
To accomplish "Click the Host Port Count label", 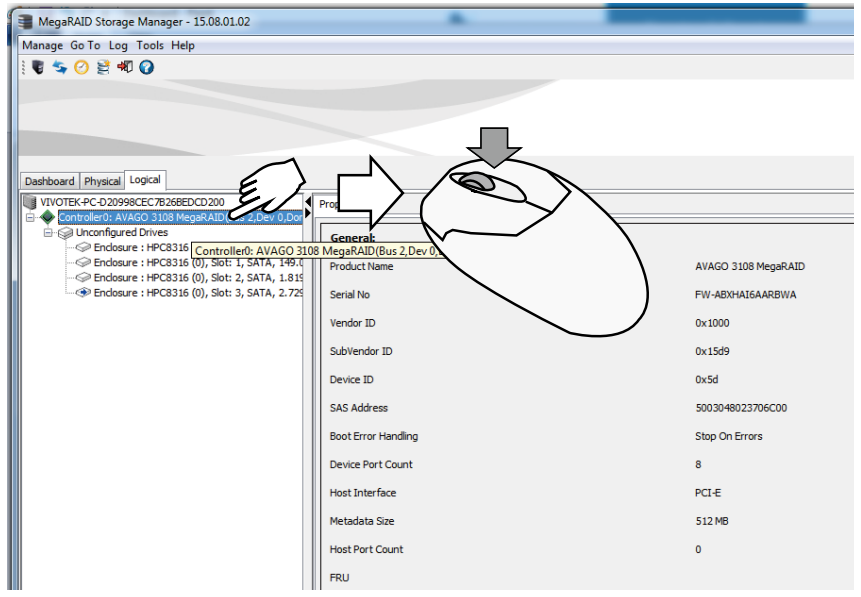I will coord(366,550).
